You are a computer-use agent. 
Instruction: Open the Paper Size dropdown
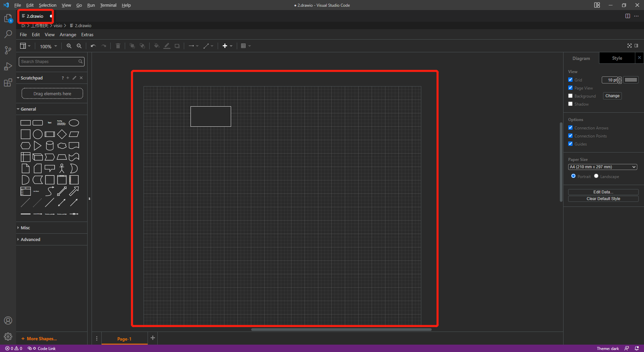click(602, 167)
